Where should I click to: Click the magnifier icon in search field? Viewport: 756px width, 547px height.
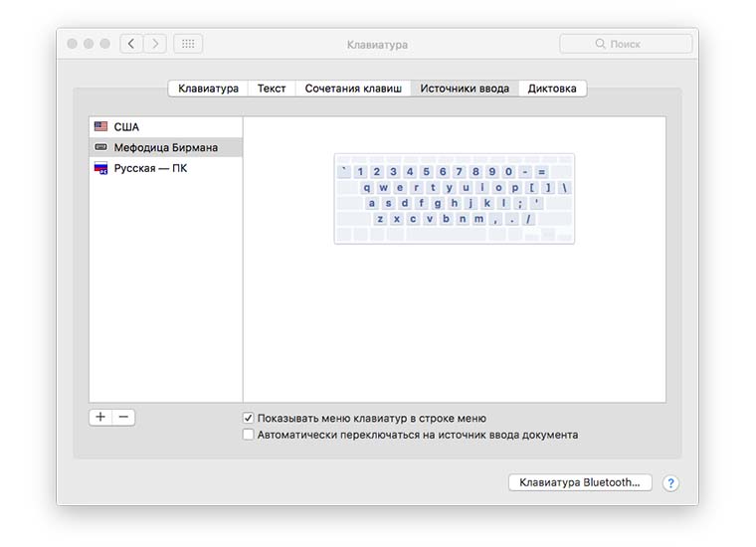tap(600, 44)
